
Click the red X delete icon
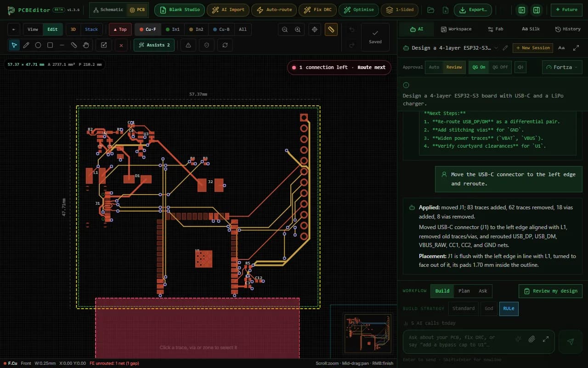point(121,45)
